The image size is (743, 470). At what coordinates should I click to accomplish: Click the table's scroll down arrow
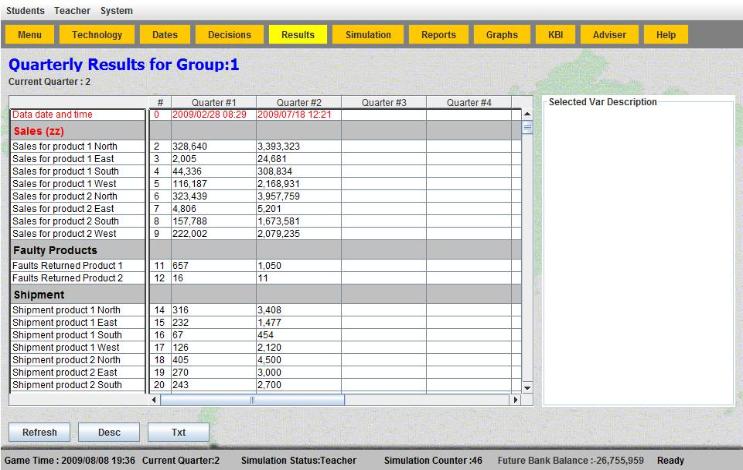pyautogui.click(x=528, y=387)
